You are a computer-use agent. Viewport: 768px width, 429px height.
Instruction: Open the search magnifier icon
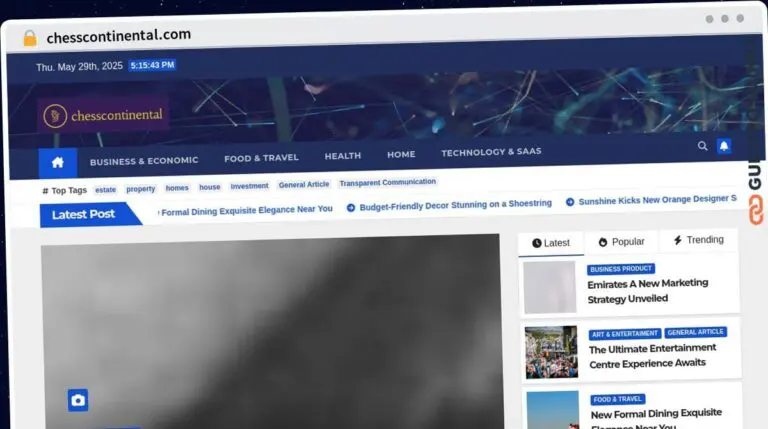(702, 146)
